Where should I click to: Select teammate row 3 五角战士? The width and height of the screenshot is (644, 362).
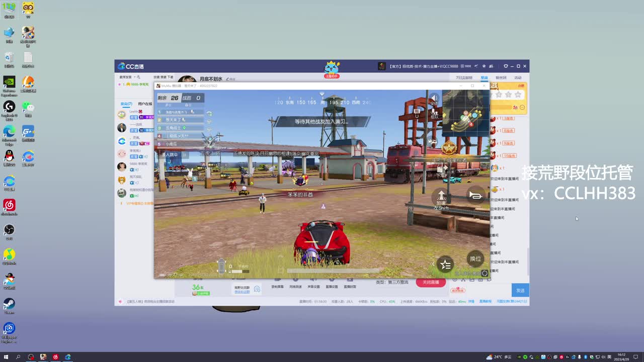pyautogui.click(x=181, y=128)
